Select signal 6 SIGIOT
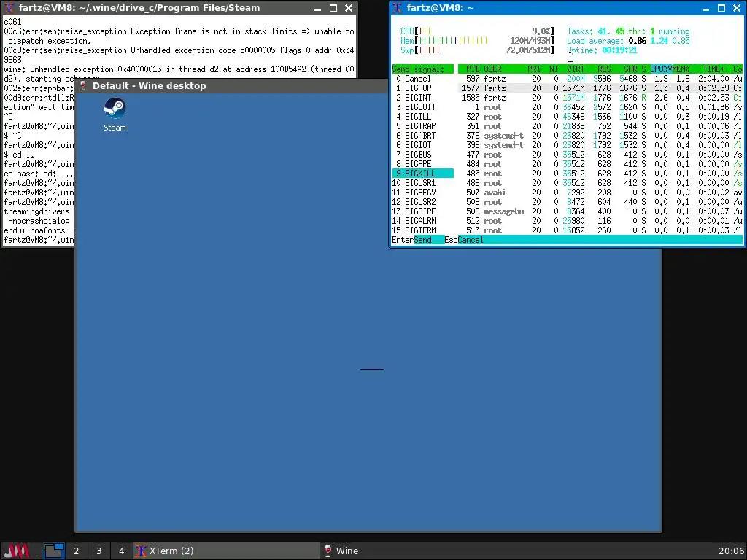747x560 pixels. [x=422, y=145]
